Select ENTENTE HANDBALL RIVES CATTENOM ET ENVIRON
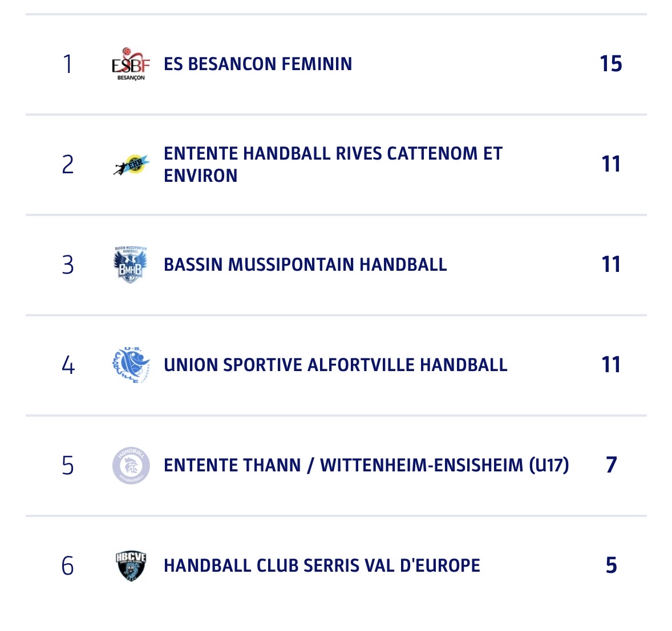 [x=333, y=164]
